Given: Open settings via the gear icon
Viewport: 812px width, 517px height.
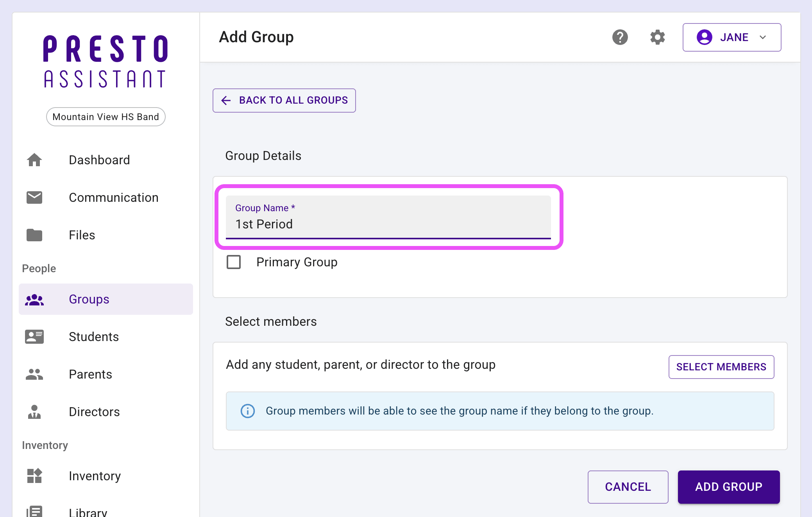Looking at the screenshot, I should [x=657, y=38].
